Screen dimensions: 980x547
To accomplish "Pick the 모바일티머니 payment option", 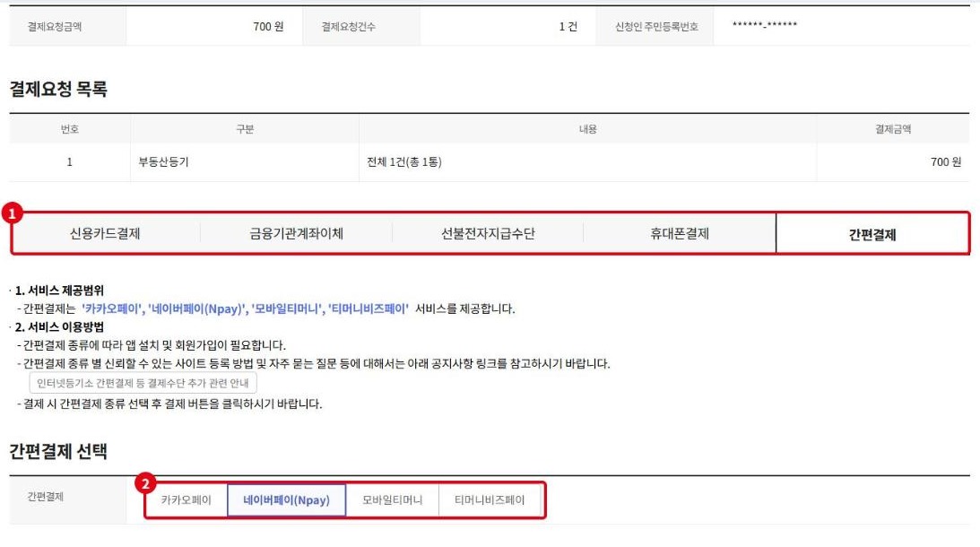I will click(393, 500).
